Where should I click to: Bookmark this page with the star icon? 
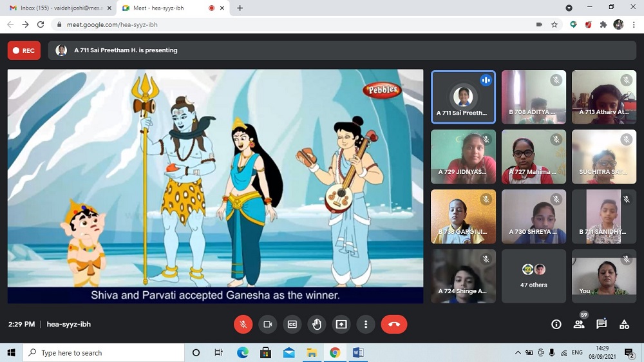[x=554, y=24]
